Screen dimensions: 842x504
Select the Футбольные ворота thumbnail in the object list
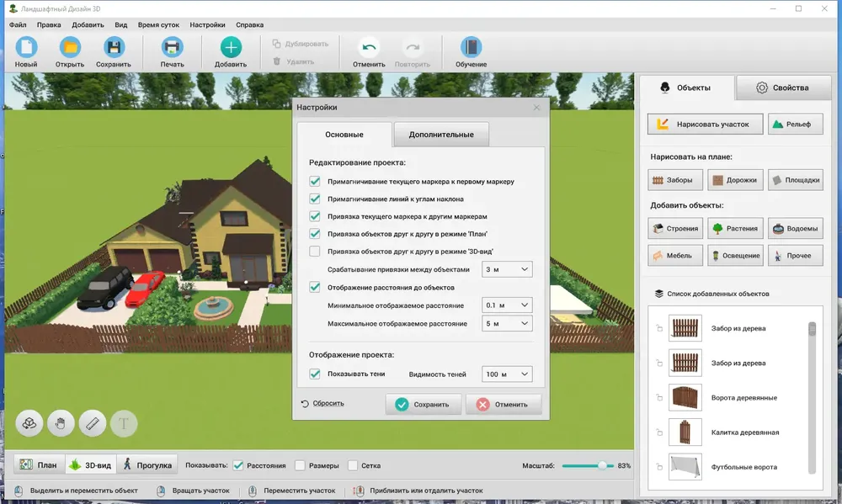click(685, 467)
